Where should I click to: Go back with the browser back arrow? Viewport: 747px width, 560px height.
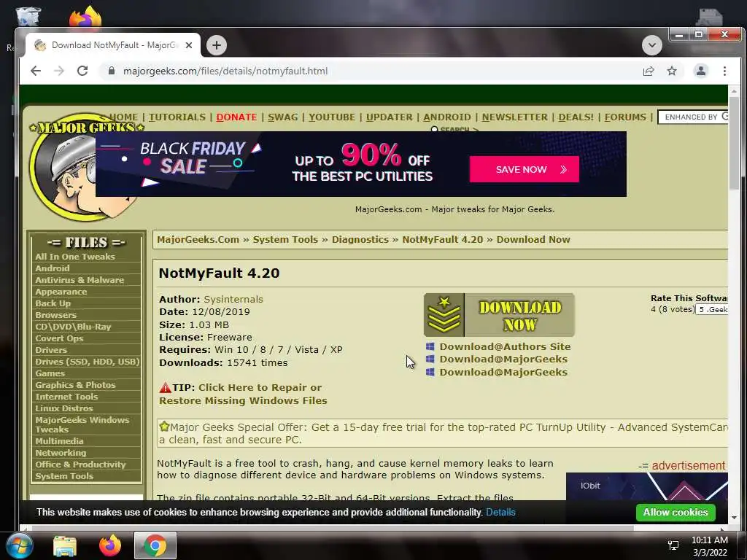36,71
